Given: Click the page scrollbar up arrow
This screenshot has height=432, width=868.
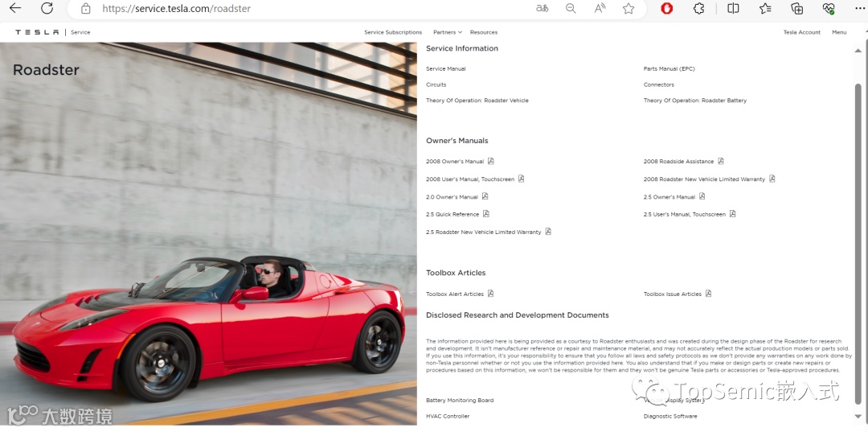Looking at the screenshot, I should [x=858, y=51].
